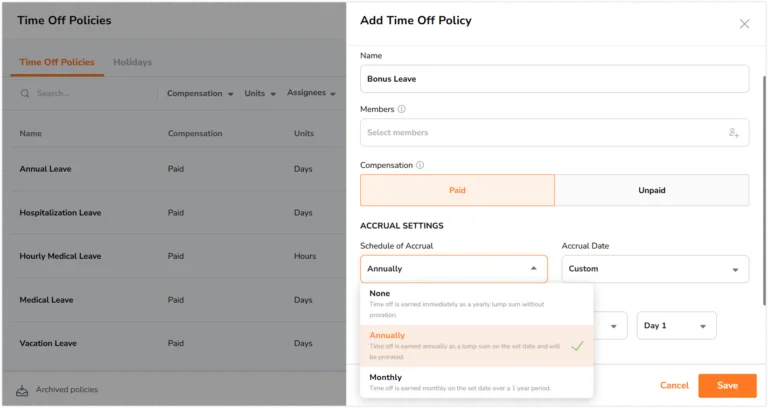This screenshot has width=768, height=408.
Task: Open the Accrual Date Custom dropdown
Action: (655, 269)
